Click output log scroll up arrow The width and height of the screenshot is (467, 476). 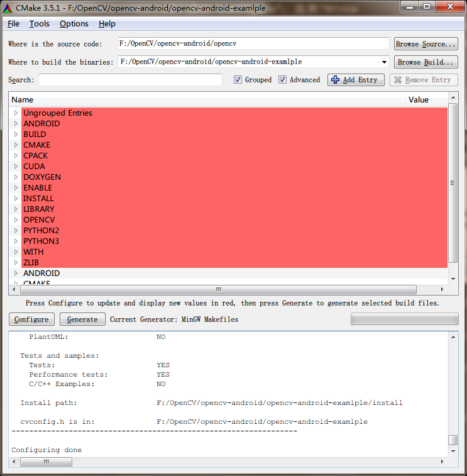pos(453,336)
